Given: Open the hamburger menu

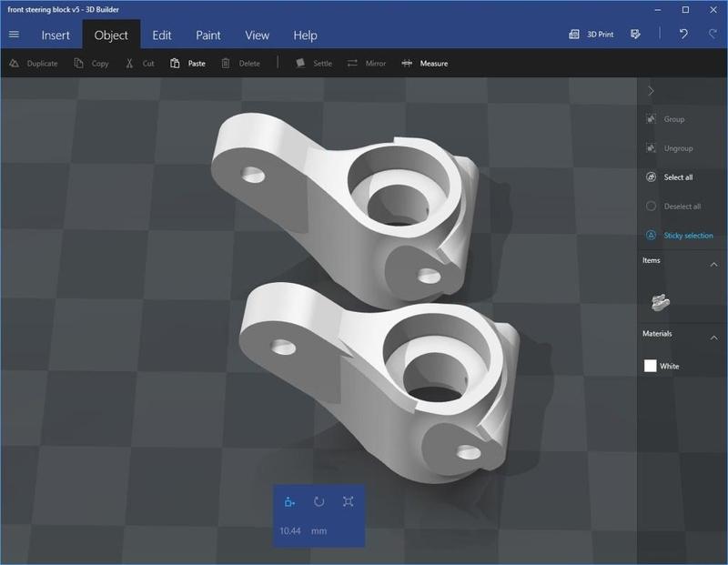Looking at the screenshot, I should pos(14,35).
